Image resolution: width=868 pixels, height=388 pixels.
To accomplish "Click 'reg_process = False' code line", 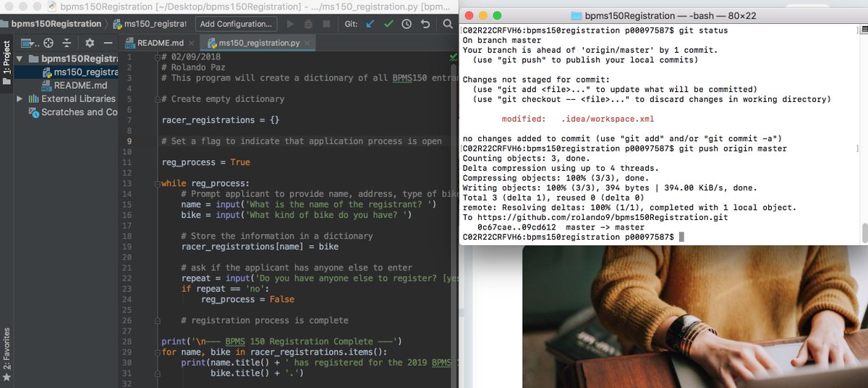I will click(x=247, y=299).
